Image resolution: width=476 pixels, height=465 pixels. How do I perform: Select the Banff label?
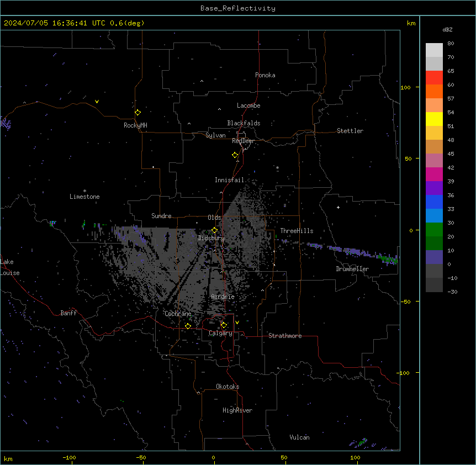coord(68,313)
